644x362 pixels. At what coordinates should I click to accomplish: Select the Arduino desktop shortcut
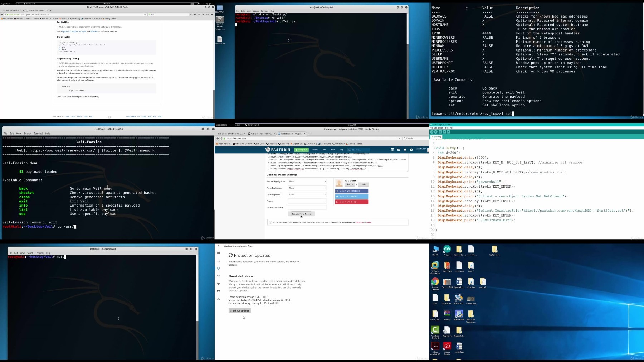click(x=447, y=251)
